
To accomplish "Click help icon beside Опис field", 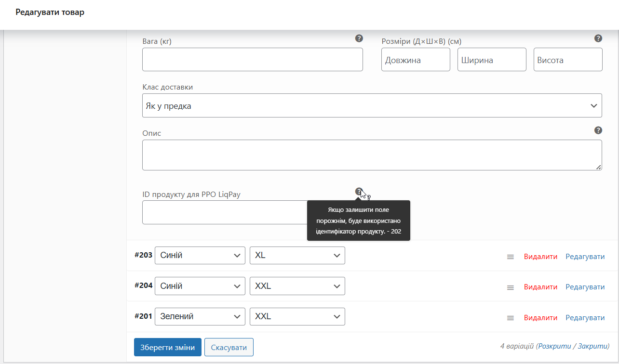I will coord(598,130).
